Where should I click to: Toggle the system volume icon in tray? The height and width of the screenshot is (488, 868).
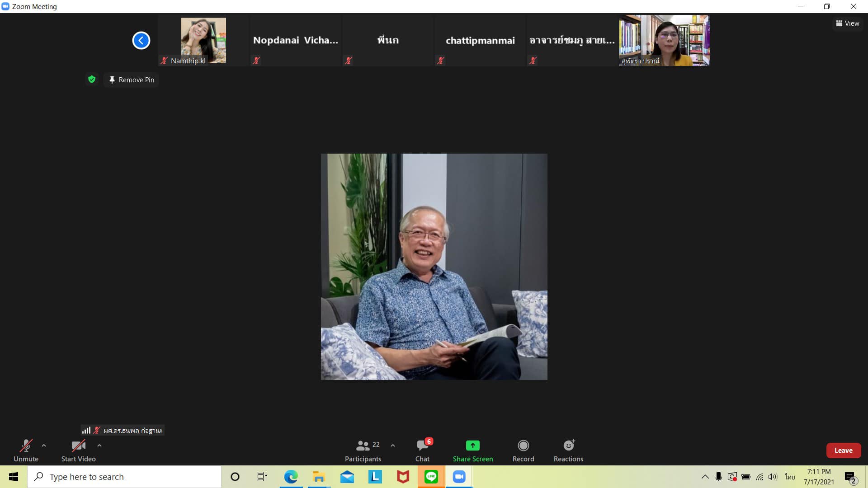point(773,477)
